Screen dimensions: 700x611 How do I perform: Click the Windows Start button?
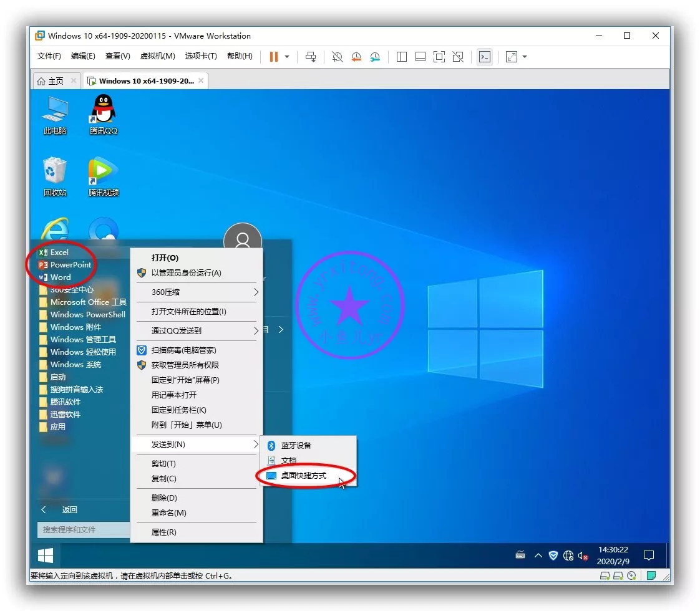46,556
